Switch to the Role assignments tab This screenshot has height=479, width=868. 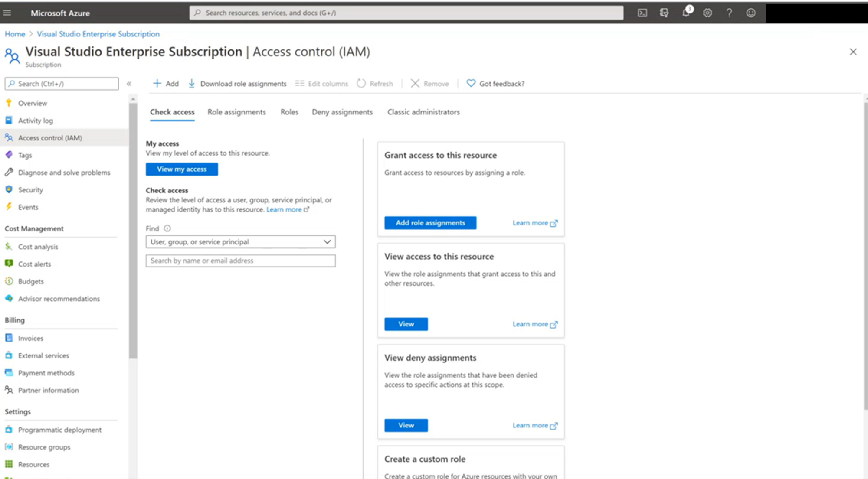(236, 112)
